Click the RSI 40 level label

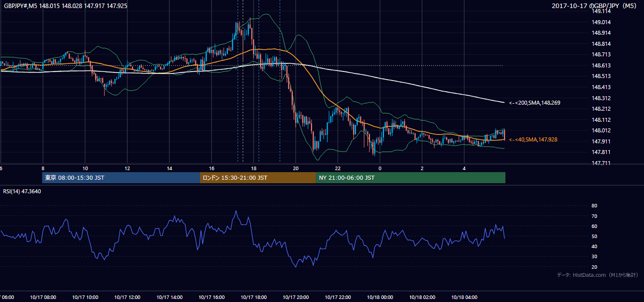point(594,246)
